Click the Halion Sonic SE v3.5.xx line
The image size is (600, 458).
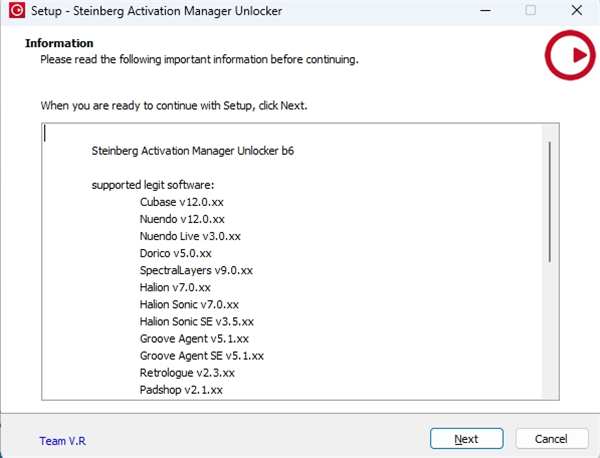click(197, 321)
